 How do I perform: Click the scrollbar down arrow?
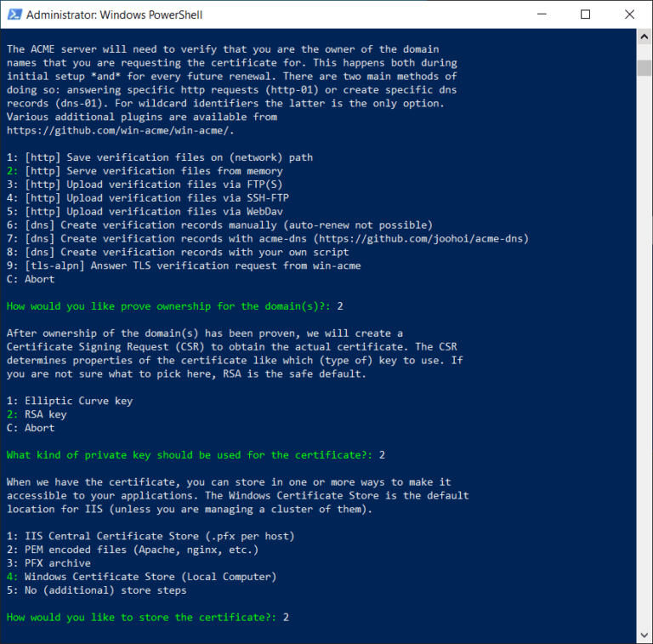tap(644, 635)
